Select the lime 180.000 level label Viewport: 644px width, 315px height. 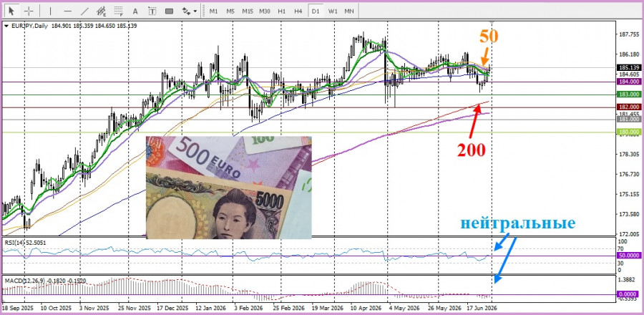coord(628,132)
